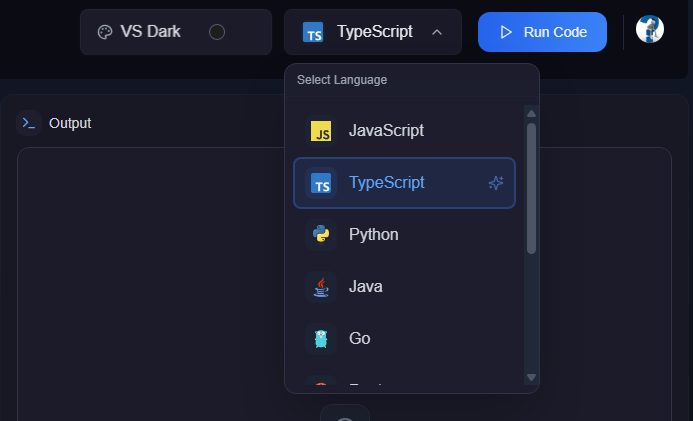Click the yellow JS logo icon

point(321,131)
